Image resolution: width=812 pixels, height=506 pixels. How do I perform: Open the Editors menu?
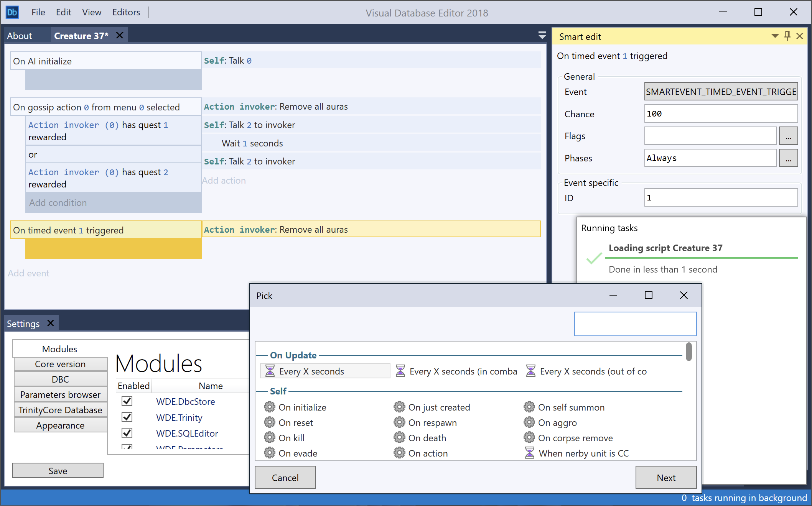pos(125,12)
